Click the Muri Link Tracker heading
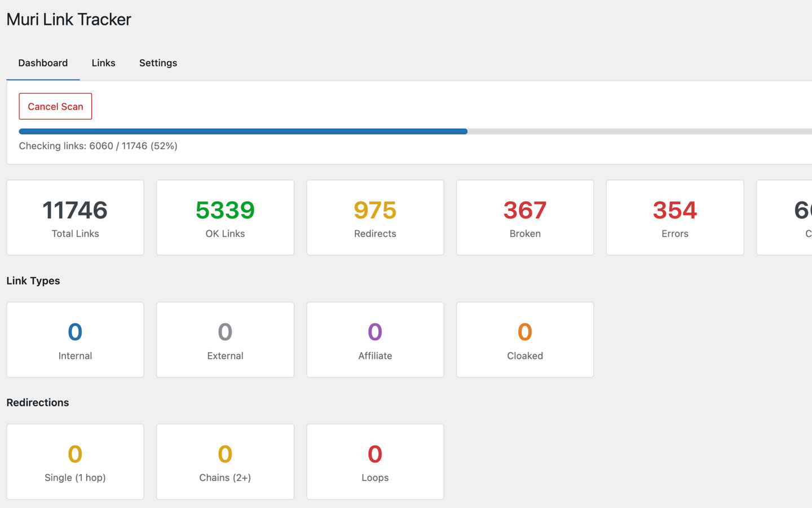 click(x=68, y=19)
